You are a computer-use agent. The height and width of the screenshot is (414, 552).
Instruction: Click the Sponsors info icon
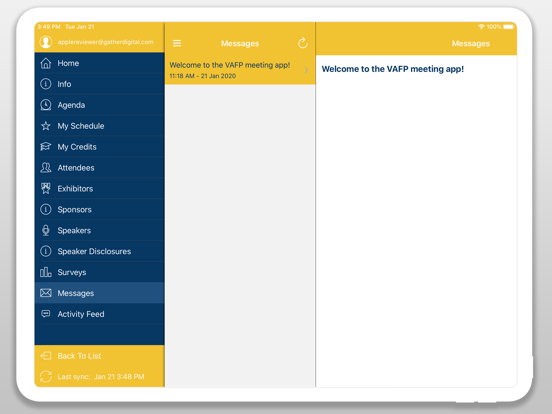(46, 209)
